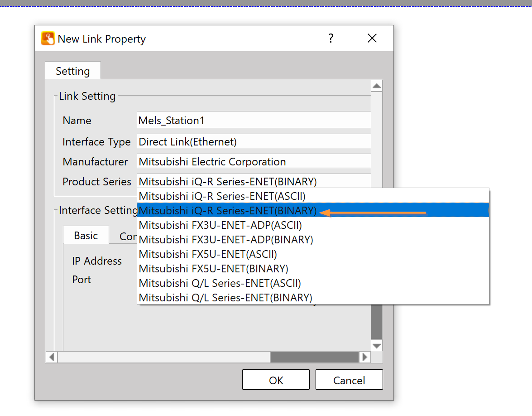The width and height of the screenshot is (532, 416).
Task: Select Mitsubishi FX3U-ENET-ADP(ASCII) option
Action: click(x=220, y=225)
